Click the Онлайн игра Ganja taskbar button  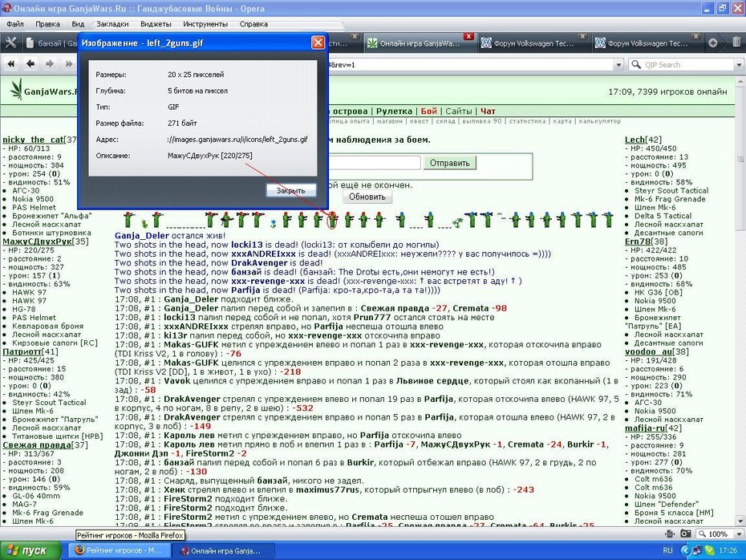pyautogui.click(x=224, y=550)
